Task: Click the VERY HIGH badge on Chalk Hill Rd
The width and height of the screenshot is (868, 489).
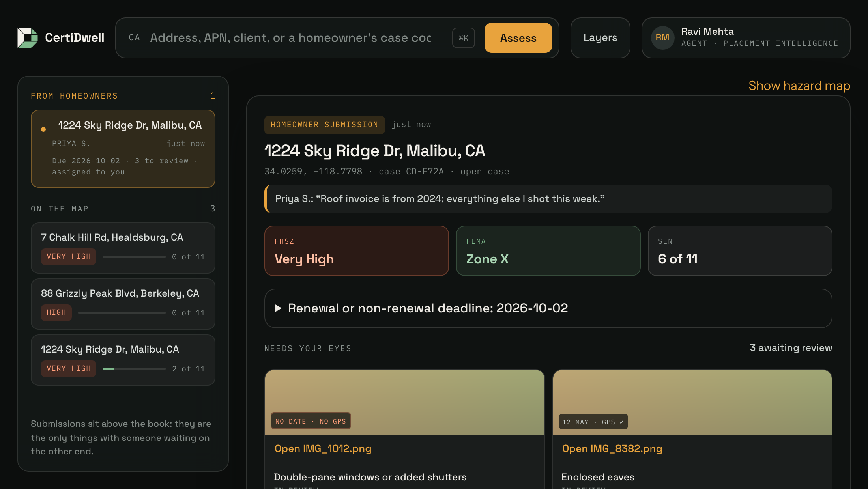Action: pos(69,257)
